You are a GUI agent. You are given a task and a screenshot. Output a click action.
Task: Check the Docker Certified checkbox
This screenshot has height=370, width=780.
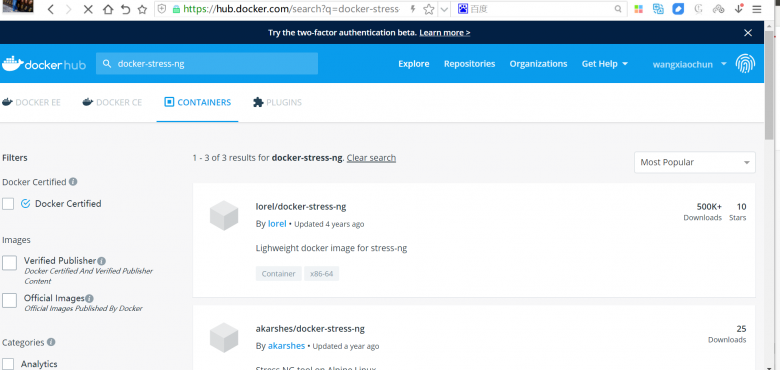(8, 204)
